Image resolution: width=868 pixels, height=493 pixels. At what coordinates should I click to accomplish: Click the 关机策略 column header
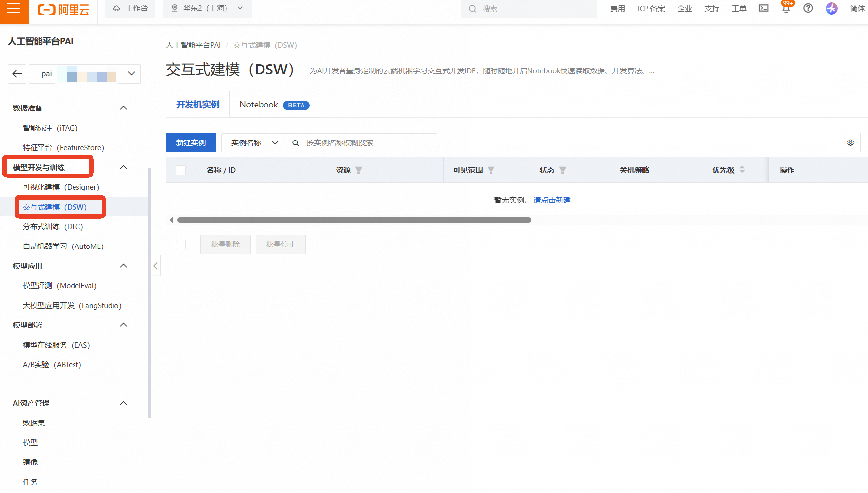(x=635, y=170)
